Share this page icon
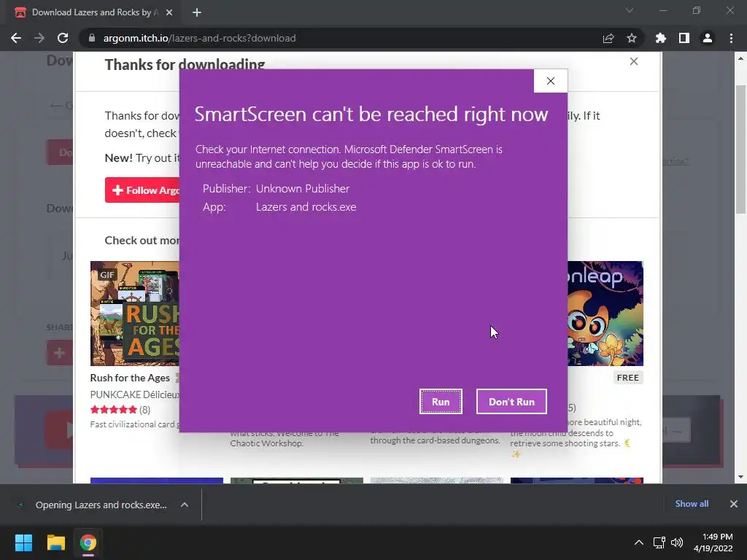Screen dimensions: 747x560 click(608, 38)
